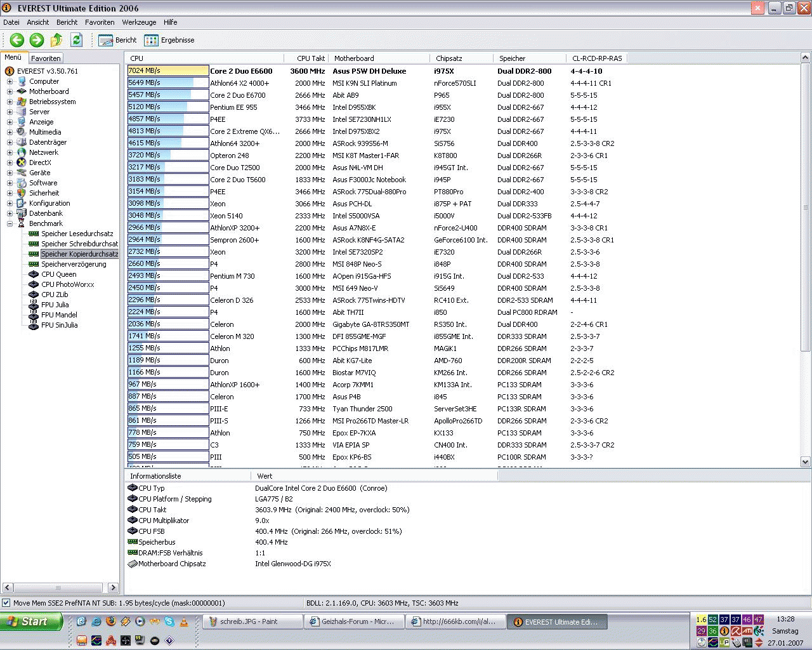Image resolution: width=812 pixels, height=650 pixels.
Task: Select the Software tree icon
Action: click(x=22, y=183)
